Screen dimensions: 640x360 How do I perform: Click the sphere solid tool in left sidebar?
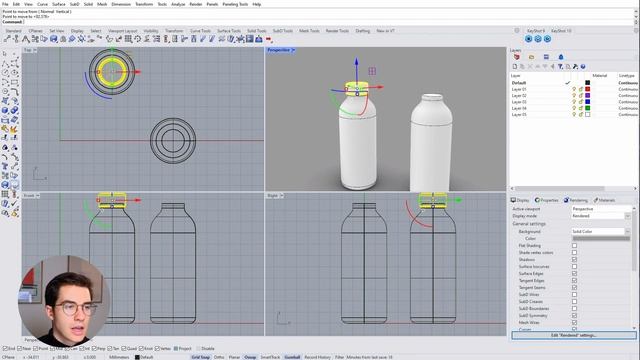pyautogui.click(x=5, y=110)
